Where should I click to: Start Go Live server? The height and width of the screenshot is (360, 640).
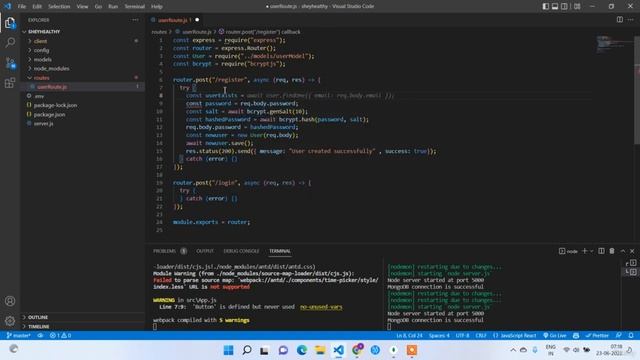tap(554, 336)
